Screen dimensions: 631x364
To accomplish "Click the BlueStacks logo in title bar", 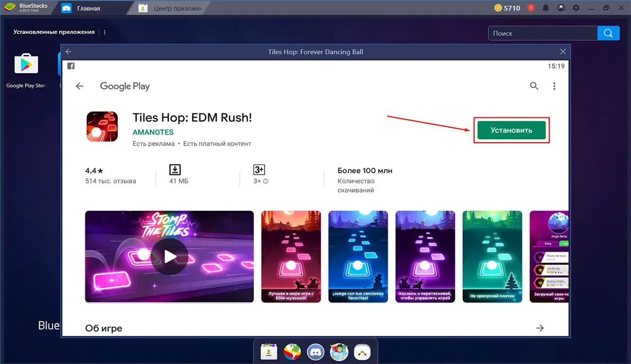I will [9, 8].
